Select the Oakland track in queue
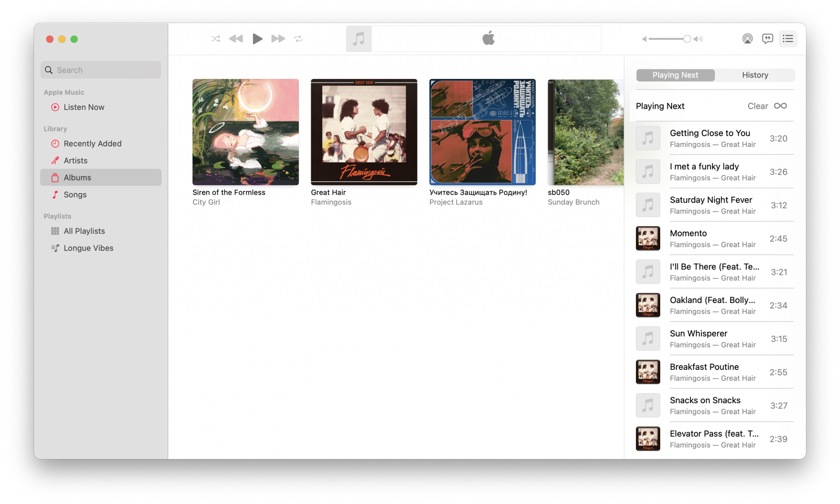The width and height of the screenshot is (840, 504). click(x=715, y=305)
